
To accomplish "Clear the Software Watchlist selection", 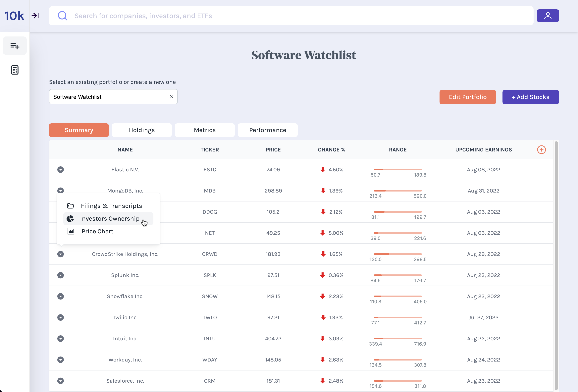I will click(172, 97).
